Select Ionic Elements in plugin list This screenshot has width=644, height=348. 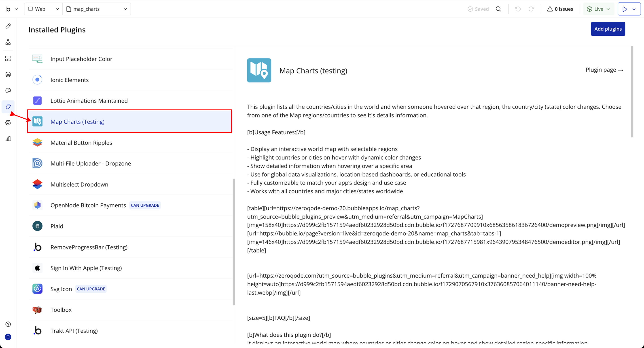click(70, 80)
